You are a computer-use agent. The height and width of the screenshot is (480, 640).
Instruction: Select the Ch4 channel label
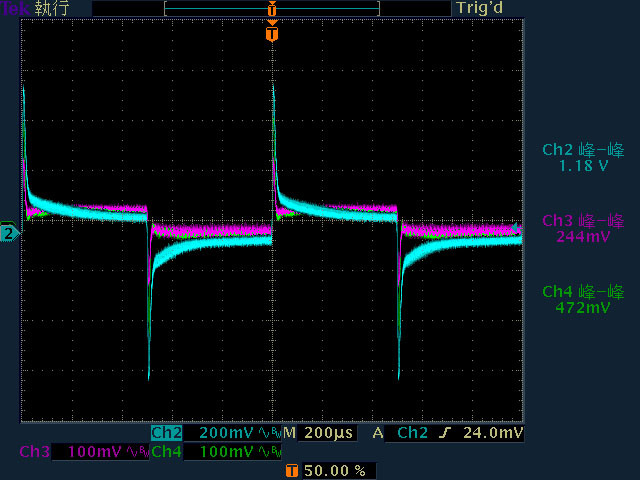[x=167, y=452]
